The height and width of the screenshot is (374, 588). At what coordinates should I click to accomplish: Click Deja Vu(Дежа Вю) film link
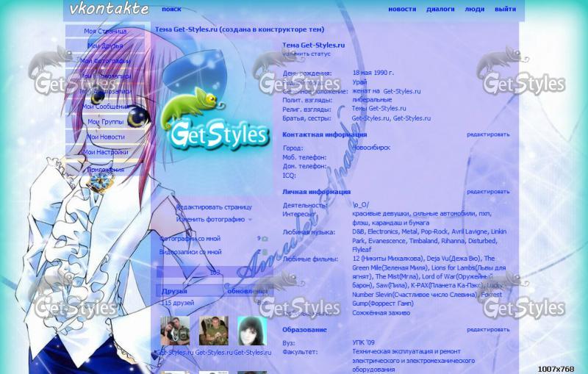(453, 259)
